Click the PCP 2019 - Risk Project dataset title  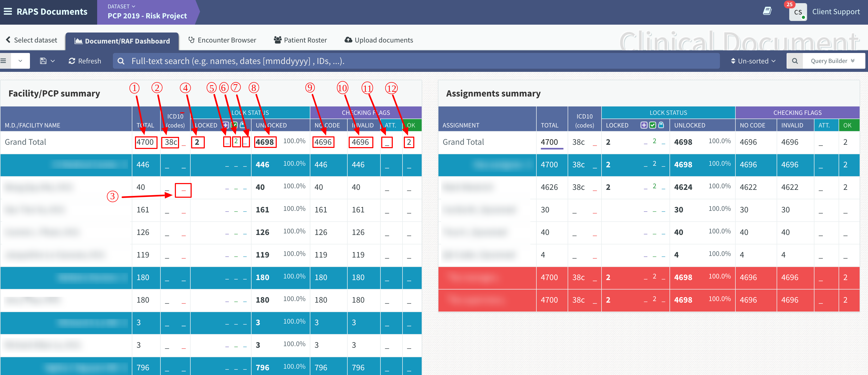pos(147,16)
